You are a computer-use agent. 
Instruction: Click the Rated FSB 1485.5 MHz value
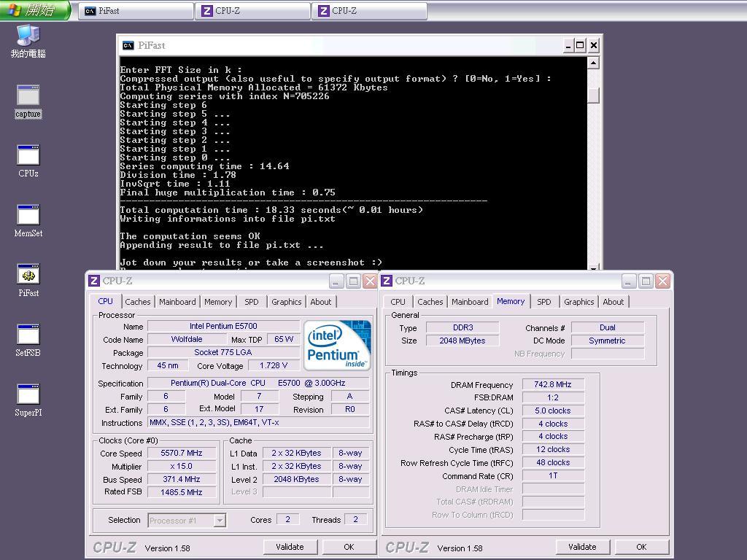point(182,492)
